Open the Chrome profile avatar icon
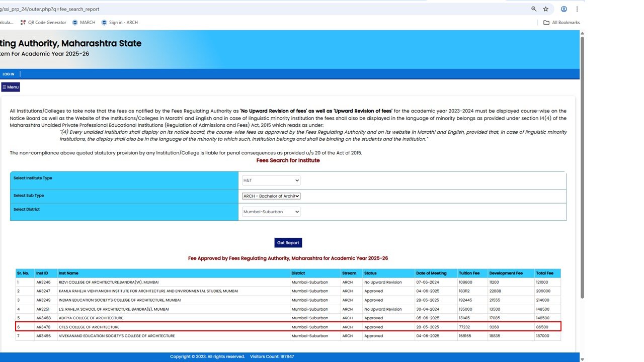The height and width of the screenshot is (362, 644). pos(564,9)
